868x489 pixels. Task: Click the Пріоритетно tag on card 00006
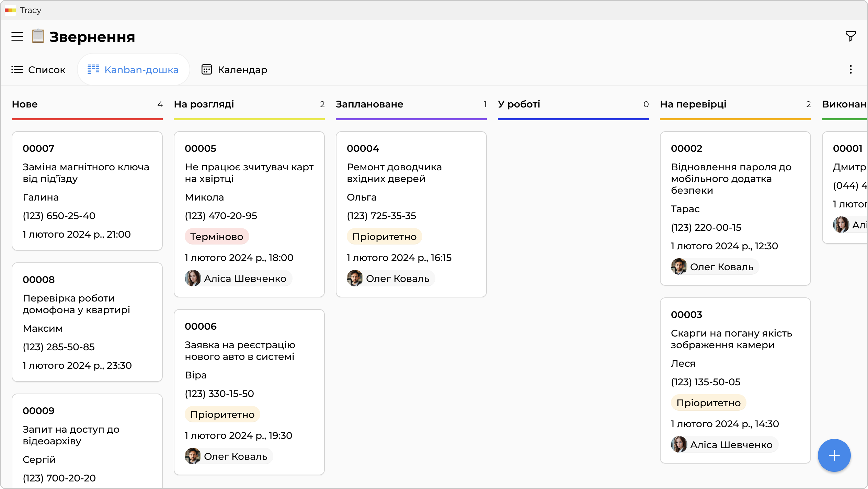tap(222, 414)
